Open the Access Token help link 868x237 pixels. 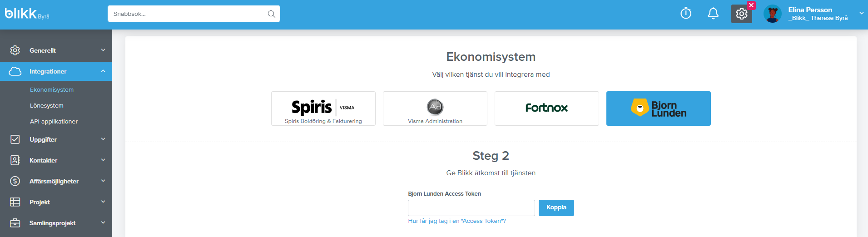(457, 221)
